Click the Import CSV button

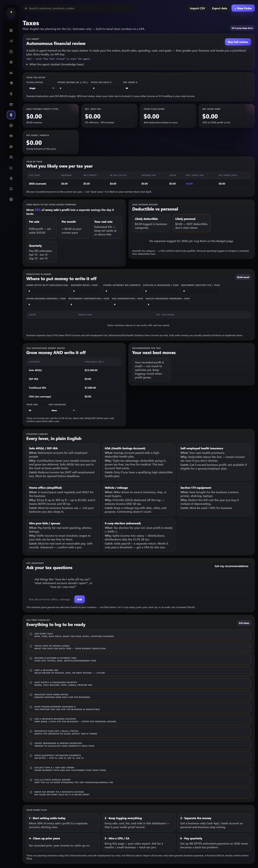click(x=197, y=8)
